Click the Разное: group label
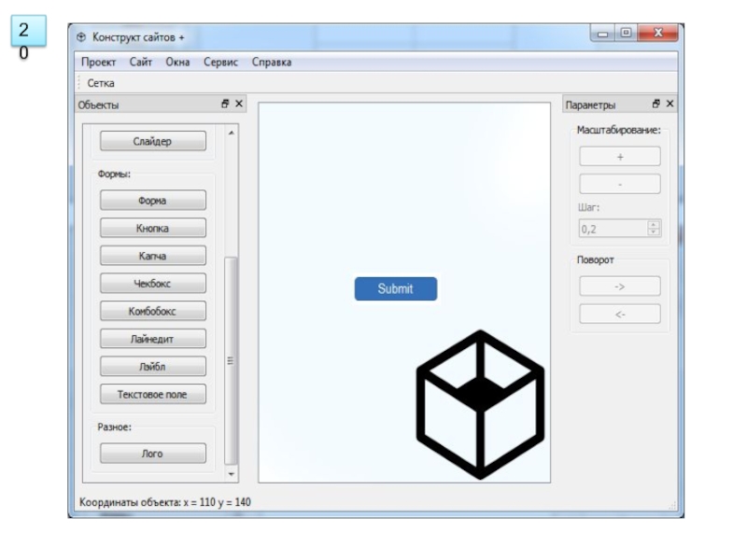747x560 pixels. point(114,427)
